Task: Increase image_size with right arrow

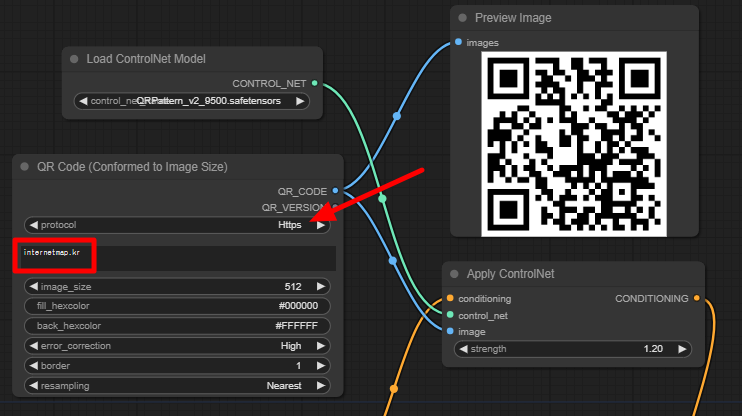Action: point(321,286)
